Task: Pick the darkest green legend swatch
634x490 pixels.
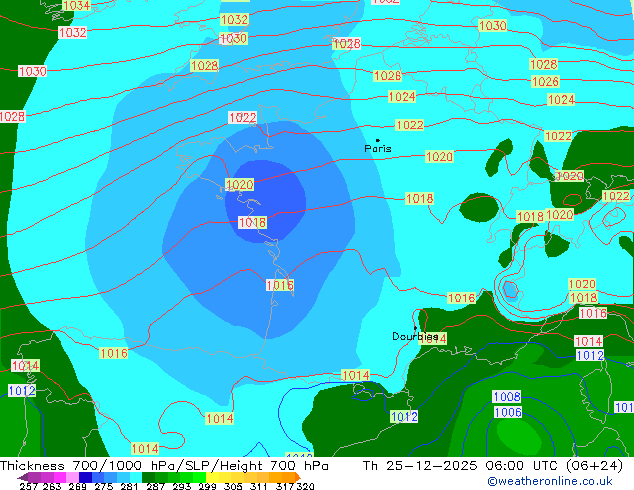Action: pos(148,477)
